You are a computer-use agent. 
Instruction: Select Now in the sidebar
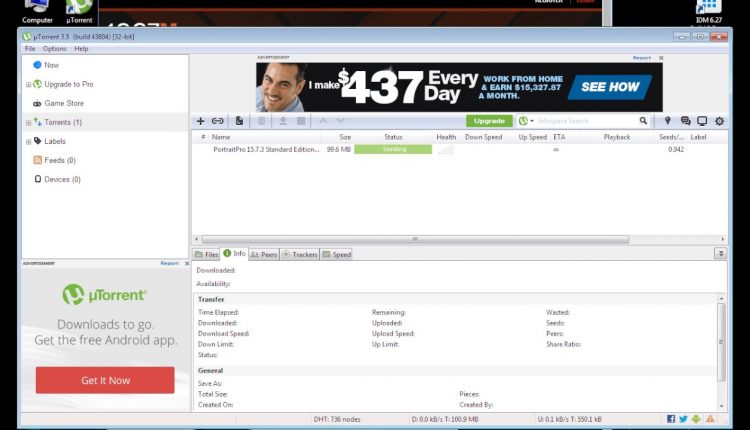[51, 65]
